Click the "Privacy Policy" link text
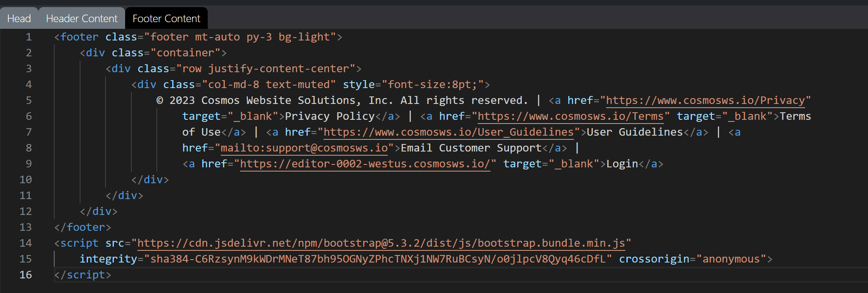Screen dimensions: 868x293 click(330, 116)
